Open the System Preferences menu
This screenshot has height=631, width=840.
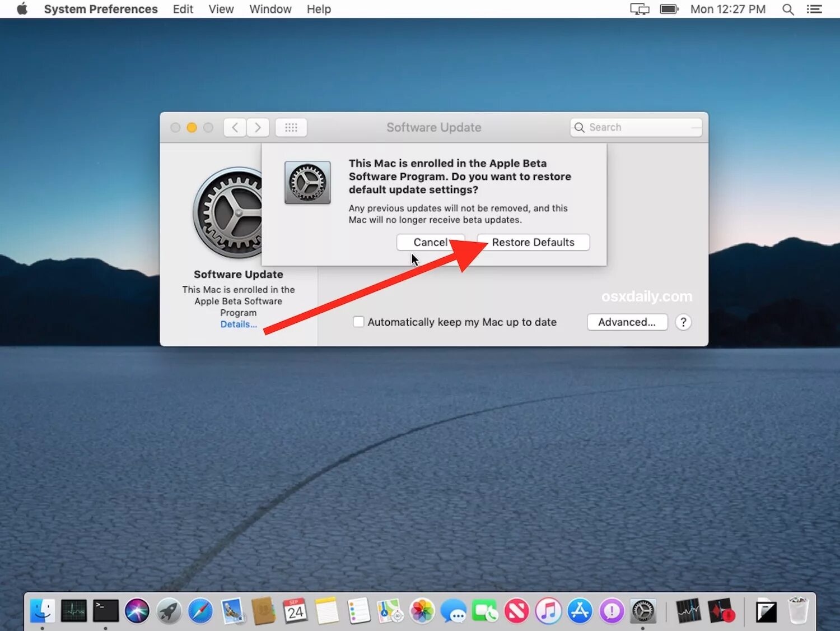tap(101, 10)
